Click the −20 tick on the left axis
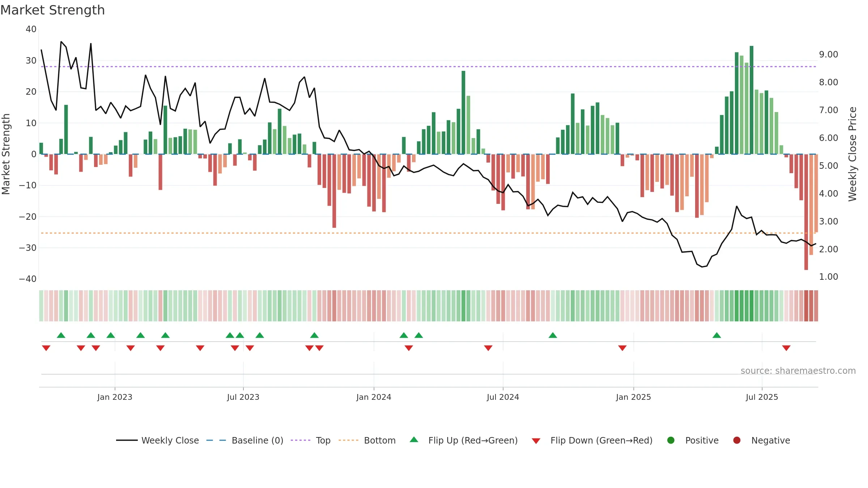 point(28,217)
